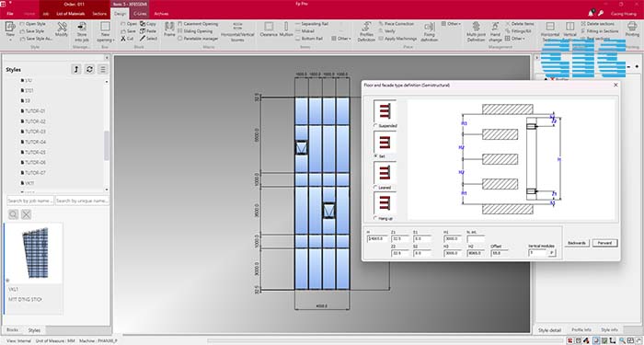This screenshot has height=345, width=644.
Task: Click the Vertical modules input field
Action: point(538,253)
